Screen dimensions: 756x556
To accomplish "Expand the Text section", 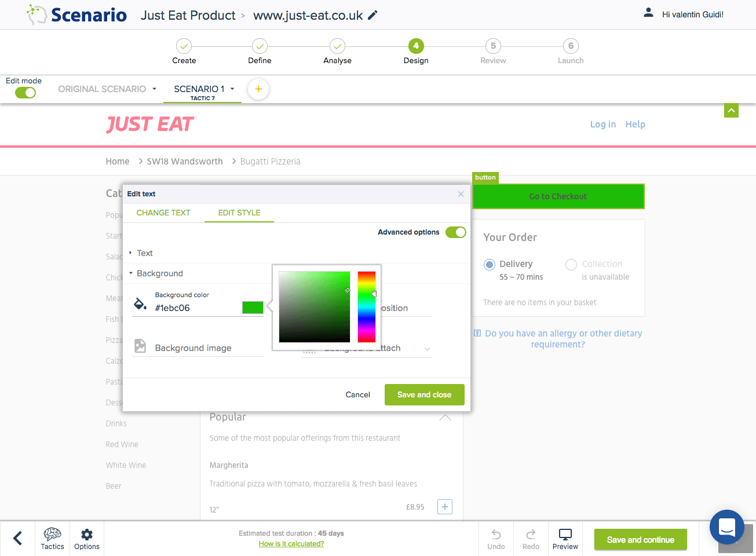I will pos(130,253).
